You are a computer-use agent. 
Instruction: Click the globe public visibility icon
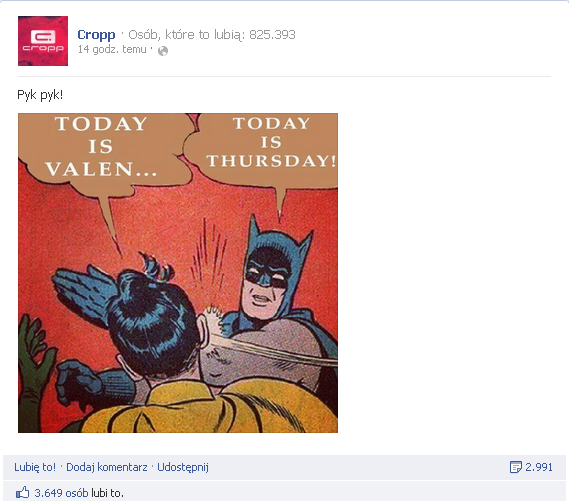pos(163,51)
